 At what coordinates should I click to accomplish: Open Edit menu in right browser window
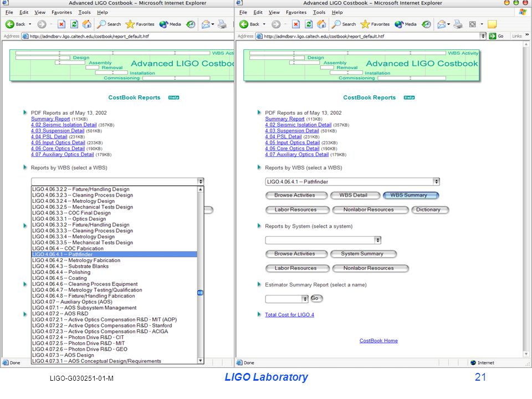258,12
